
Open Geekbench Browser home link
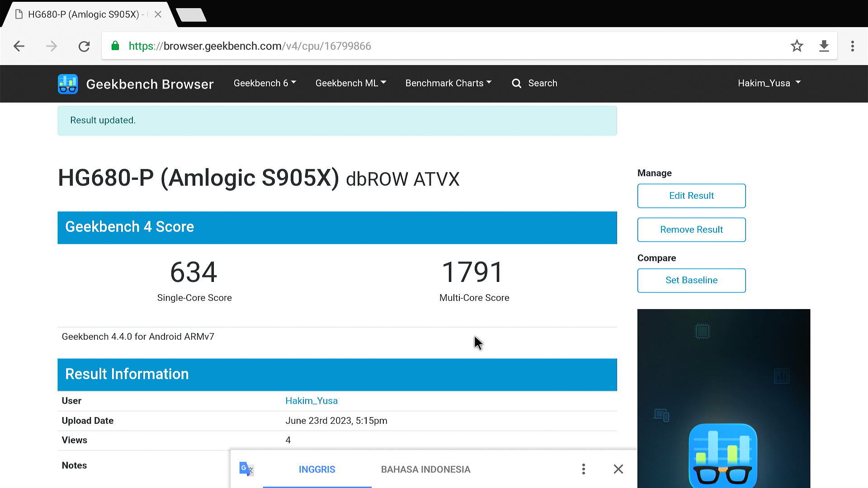click(x=150, y=84)
